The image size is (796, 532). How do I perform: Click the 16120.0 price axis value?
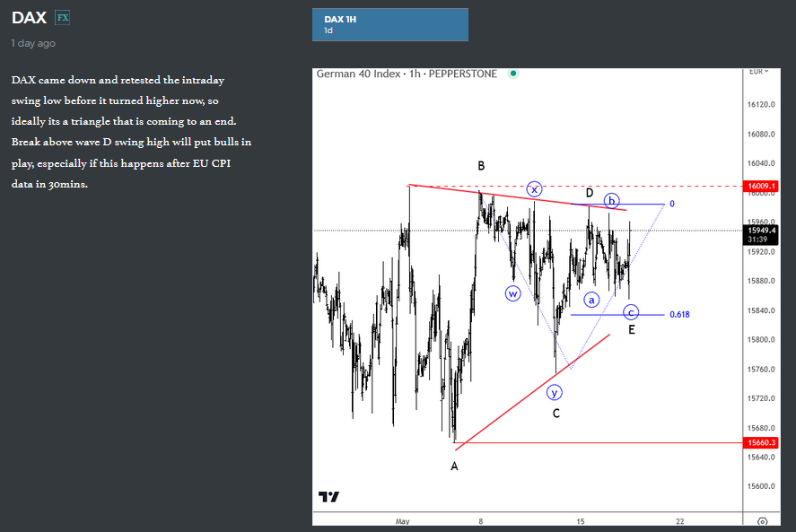click(761, 105)
